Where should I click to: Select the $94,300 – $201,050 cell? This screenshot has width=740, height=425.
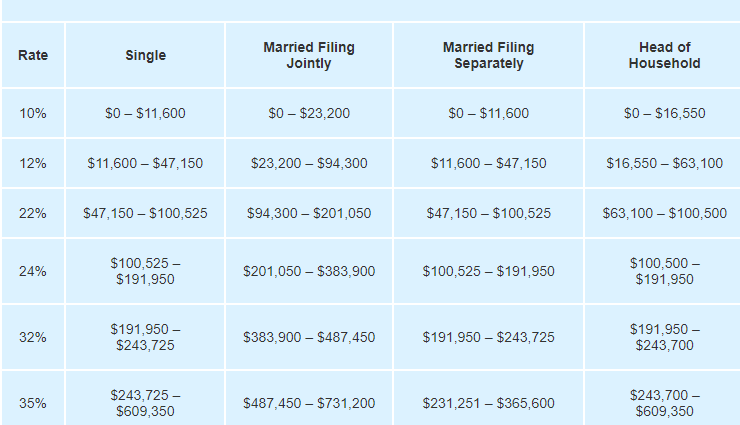pyautogui.click(x=309, y=213)
